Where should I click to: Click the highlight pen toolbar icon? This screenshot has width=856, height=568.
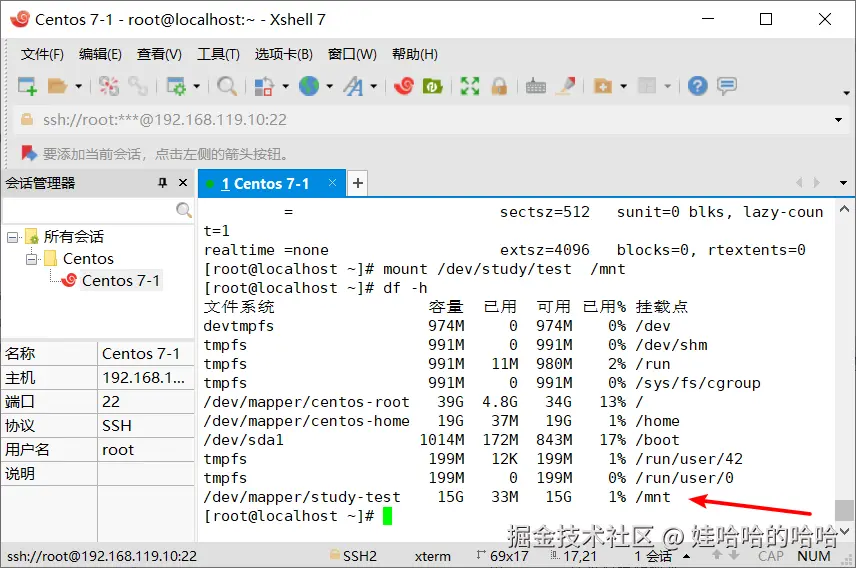coord(566,86)
